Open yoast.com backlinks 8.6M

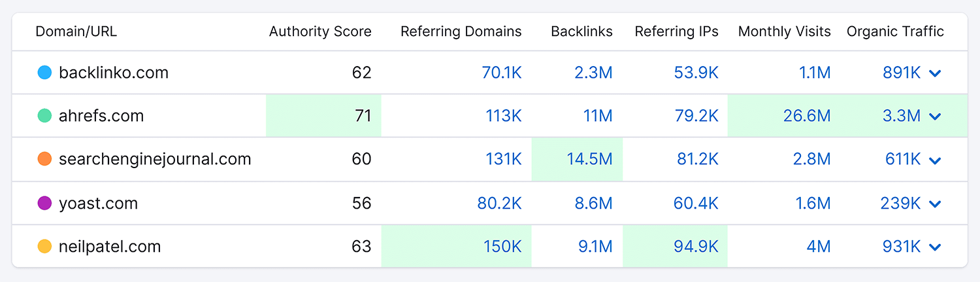pyautogui.click(x=593, y=203)
